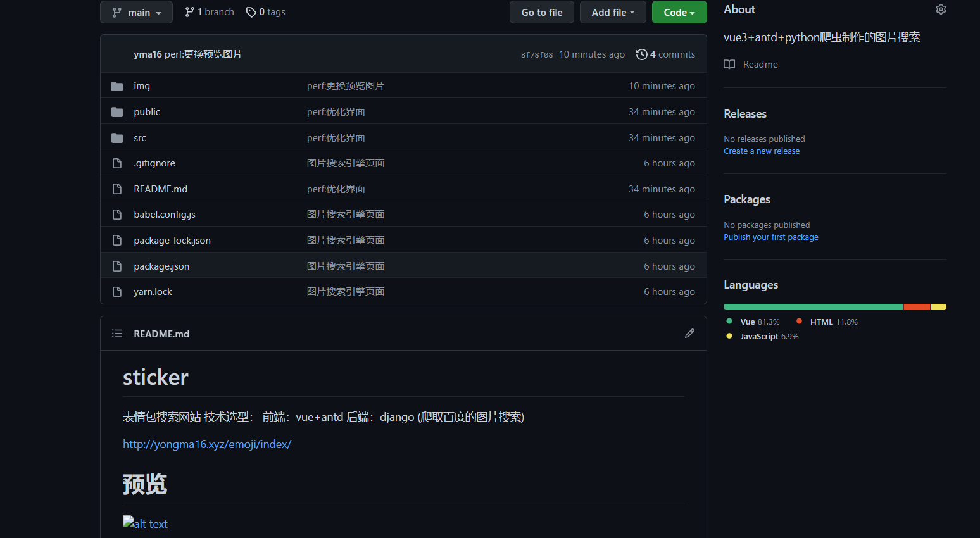Image resolution: width=980 pixels, height=538 pixels.
Task: Open the package.json file
Action: [x=161, y=266]
